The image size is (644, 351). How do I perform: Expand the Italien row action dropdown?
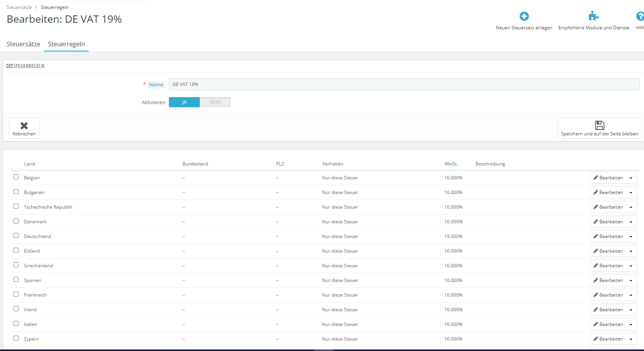click(631, 324)
